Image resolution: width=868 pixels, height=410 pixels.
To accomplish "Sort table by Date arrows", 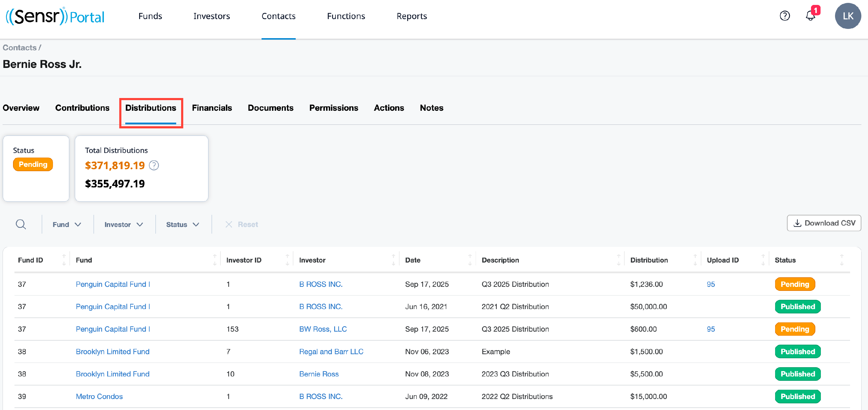I will coord(470,260).
